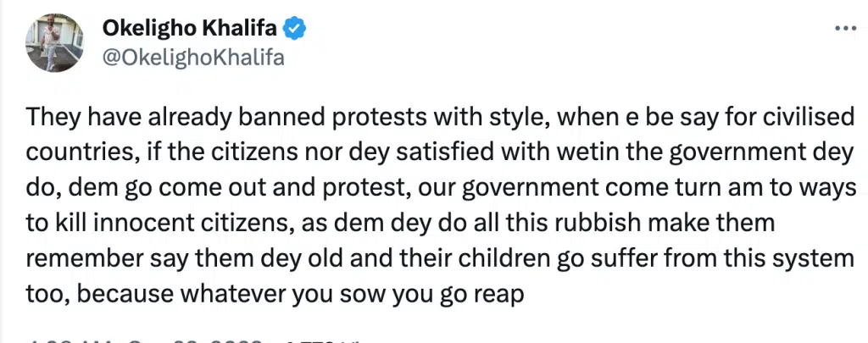Open the three-dot more options menu
Screen dimensions: 868x343
(x=845, y=28)
